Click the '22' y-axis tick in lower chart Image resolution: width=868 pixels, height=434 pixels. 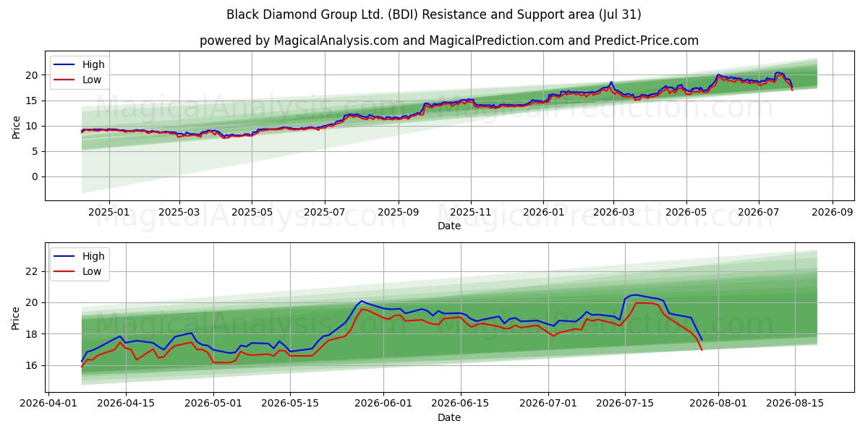point(33,271)
